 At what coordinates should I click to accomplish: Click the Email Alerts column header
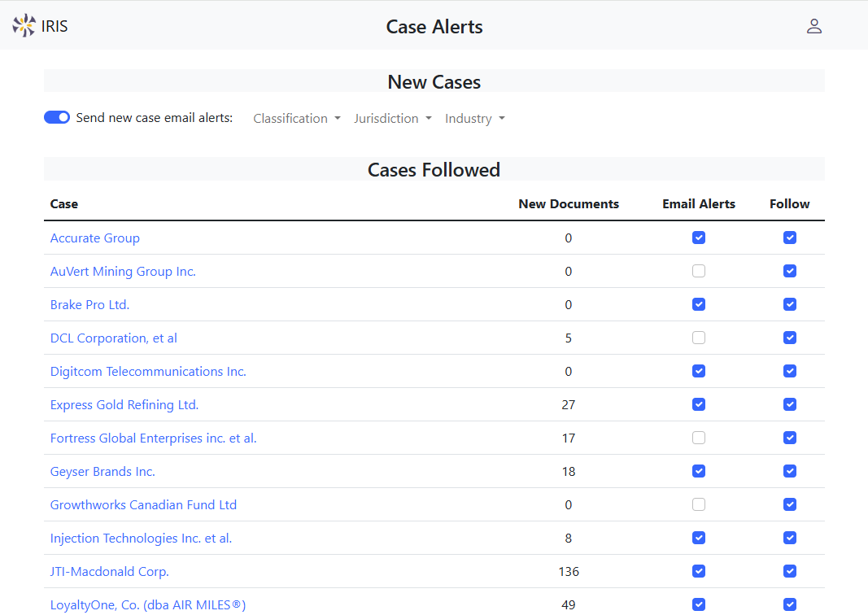click(699, 203)
